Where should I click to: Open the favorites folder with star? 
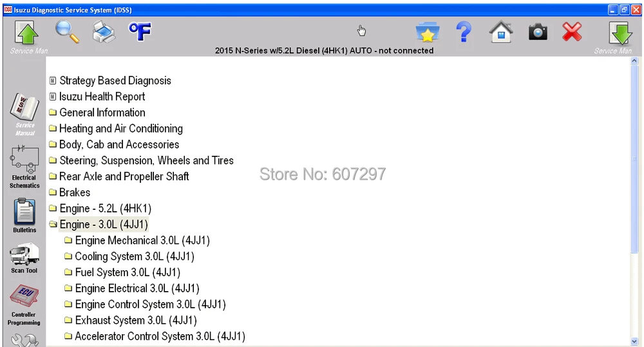click(x=427, y=33)
